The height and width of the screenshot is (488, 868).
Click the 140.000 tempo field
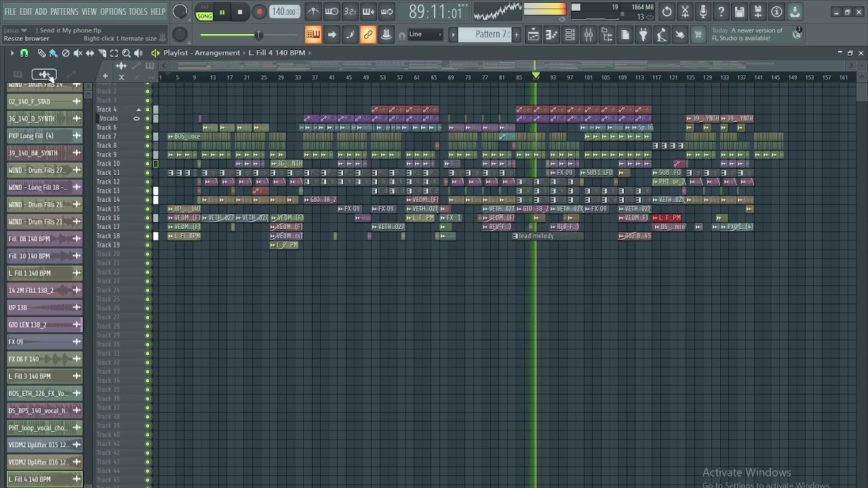coord(284,12)
